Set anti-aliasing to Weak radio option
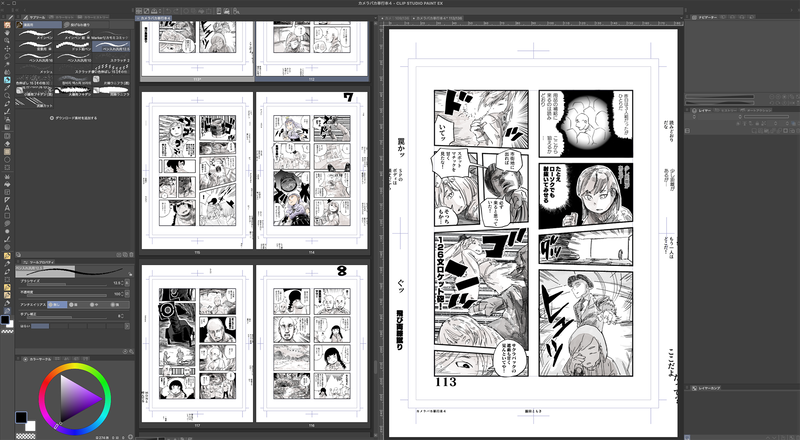The height and width of the screenshot is (440, 800). (73, 305)
